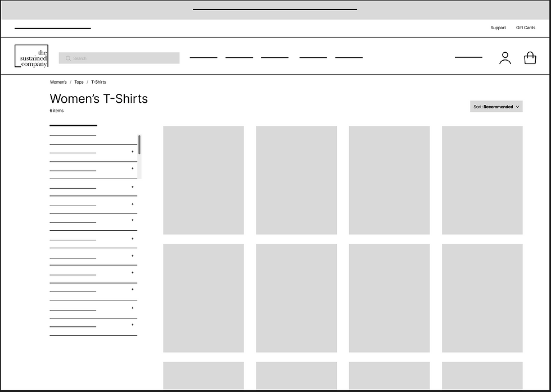
Task: Open the Sort Recommended dropdown
Action: (496, 106)
